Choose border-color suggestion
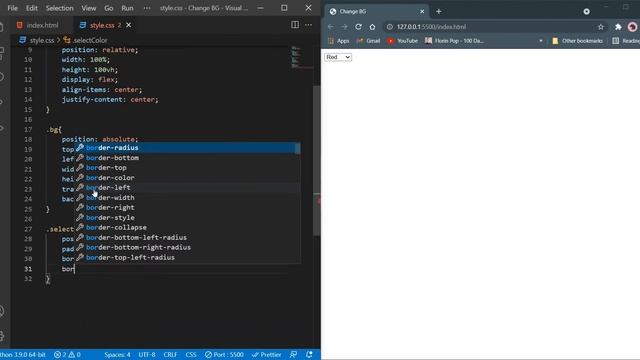640x360 pixels. pyautogui.click(x=187, y=178)
